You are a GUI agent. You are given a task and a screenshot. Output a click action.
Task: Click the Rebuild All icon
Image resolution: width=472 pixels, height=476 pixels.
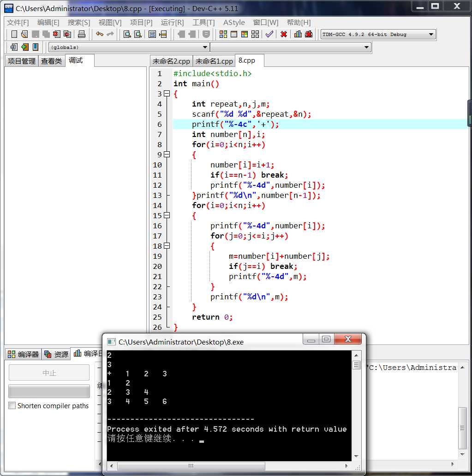point(255,34)
